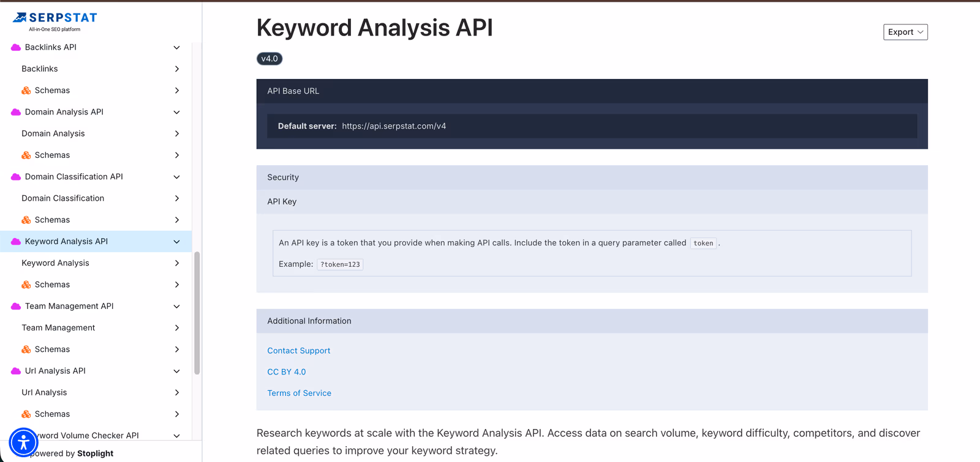This screenshot has width=980, height=462.
Task: Click the Stoplight powered-by link
Action: [95, 453]
